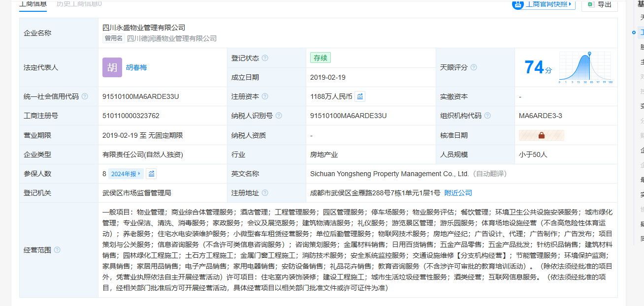Switch to the 工商信息 tab

33,4
